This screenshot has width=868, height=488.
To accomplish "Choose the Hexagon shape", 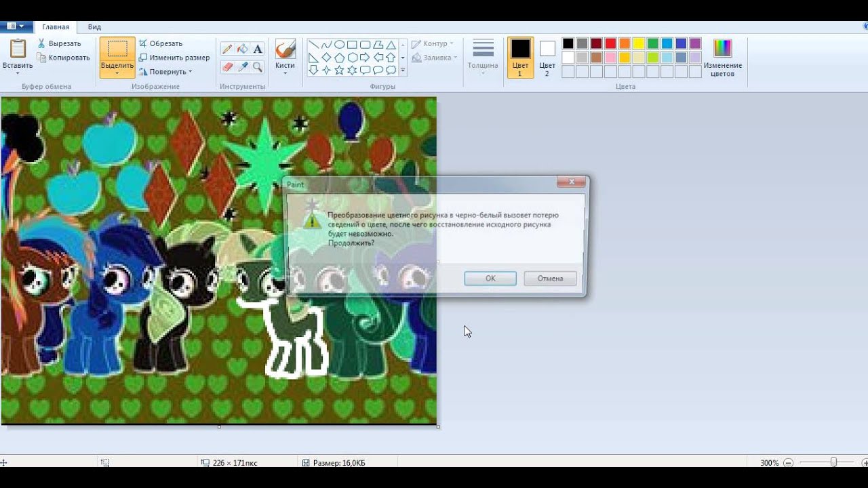I will click(352, 58).
